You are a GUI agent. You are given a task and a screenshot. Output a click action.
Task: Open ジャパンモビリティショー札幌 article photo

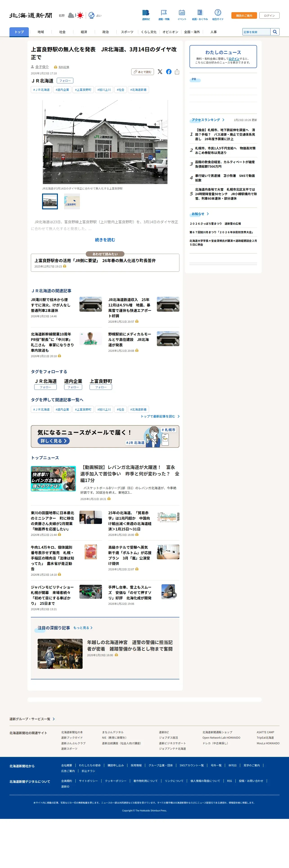[90, 592]
